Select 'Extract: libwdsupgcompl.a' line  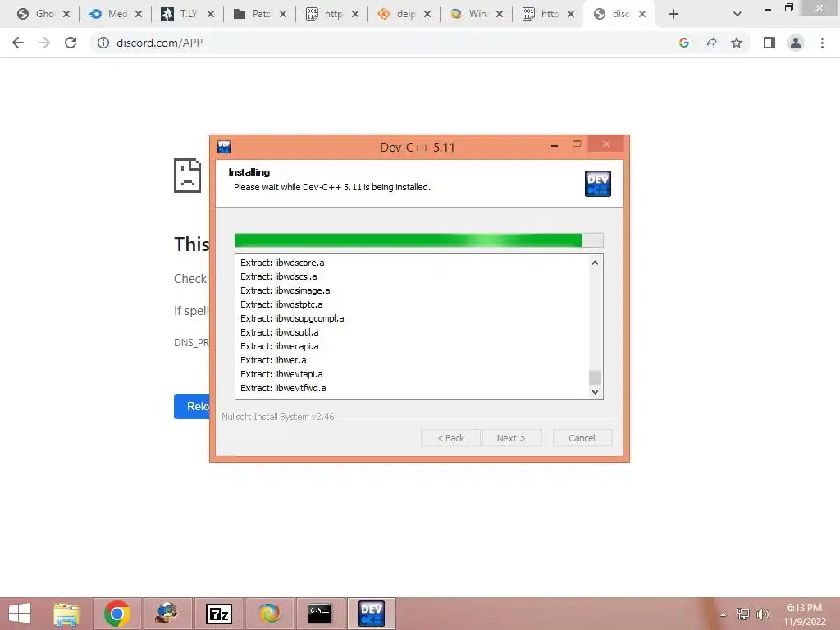(292, 318)
